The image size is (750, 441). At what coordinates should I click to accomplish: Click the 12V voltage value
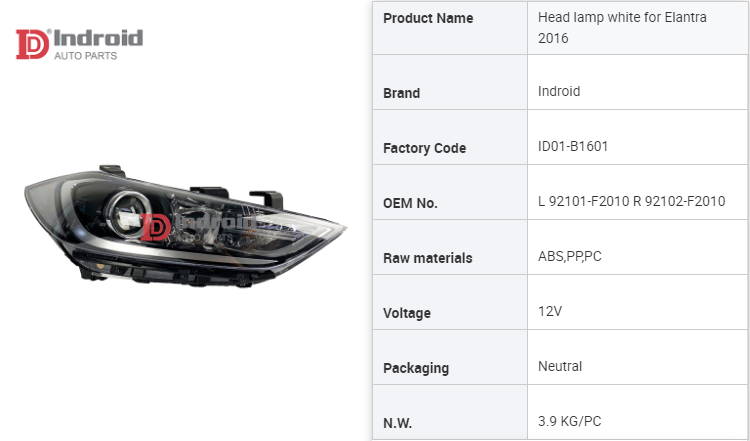pyautogui.click(x=550, y=311)
